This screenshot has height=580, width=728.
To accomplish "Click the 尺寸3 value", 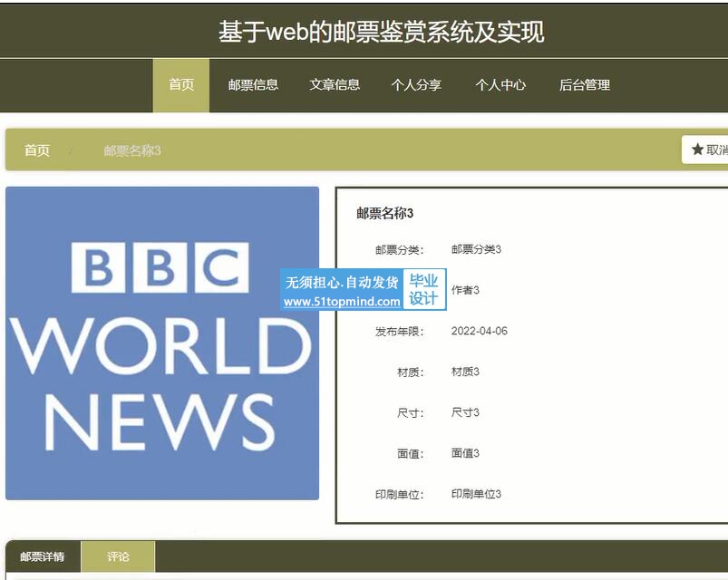I will point(465,412).
